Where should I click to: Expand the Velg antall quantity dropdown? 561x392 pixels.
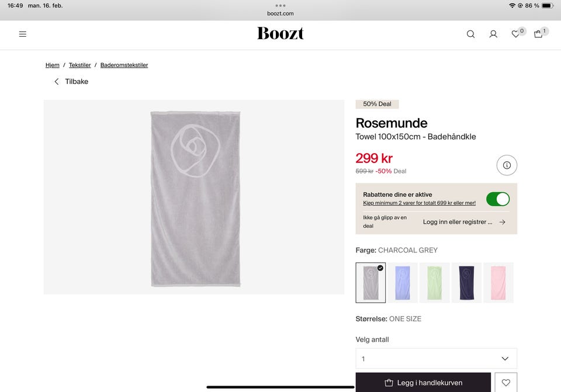tap(436, 359)
